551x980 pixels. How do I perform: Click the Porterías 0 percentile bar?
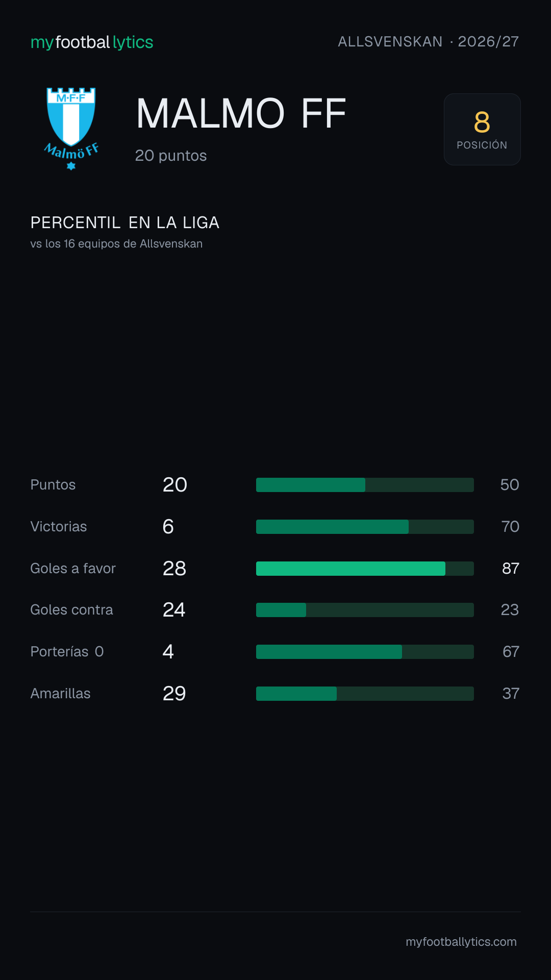(x=365, y=652)
